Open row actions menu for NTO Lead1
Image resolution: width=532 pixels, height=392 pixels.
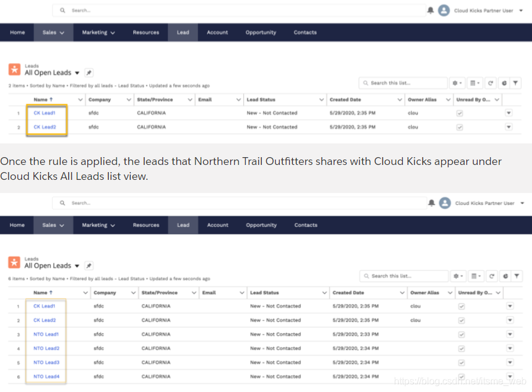pos(510,335)
